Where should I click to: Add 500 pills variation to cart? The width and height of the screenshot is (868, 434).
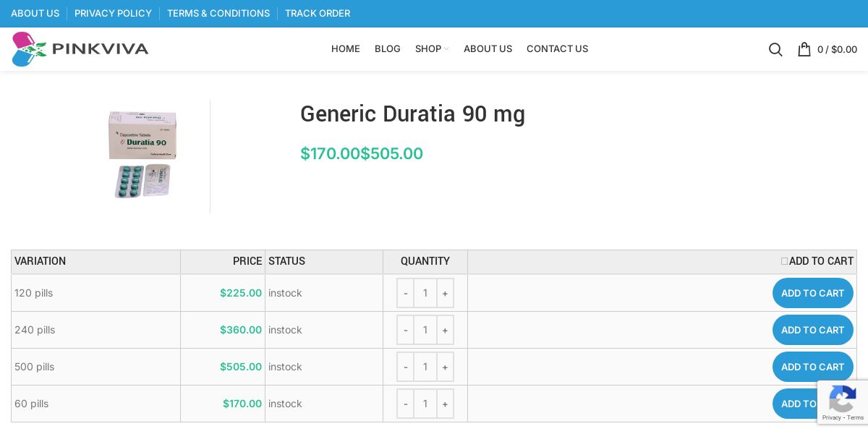coord(813,367)
